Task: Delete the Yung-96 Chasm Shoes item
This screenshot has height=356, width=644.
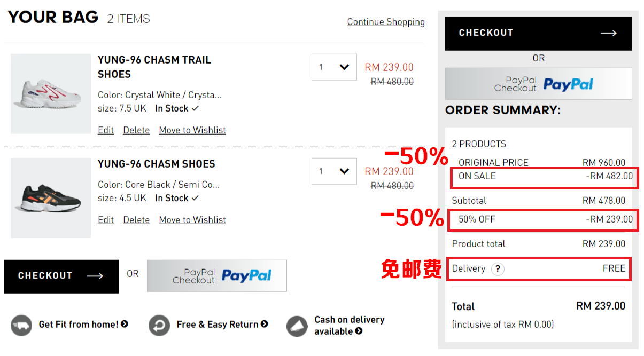Action: click(136, 220)
